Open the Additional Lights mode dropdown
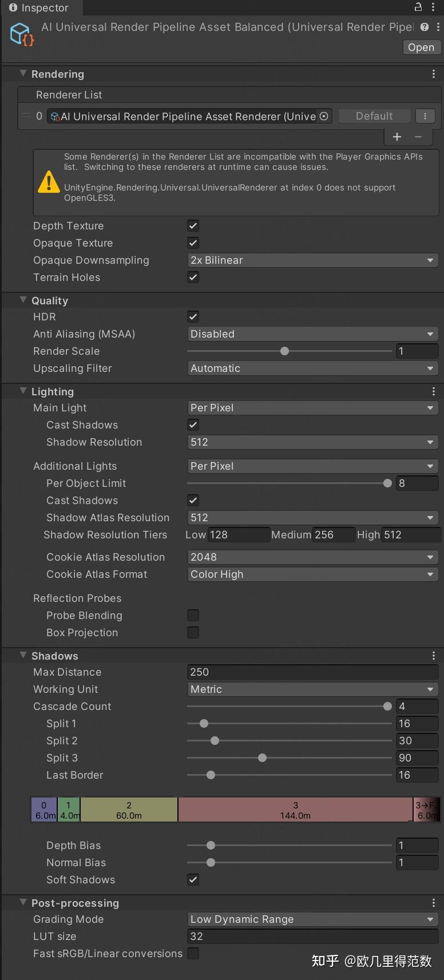The image size is (444, 980). 313,466
